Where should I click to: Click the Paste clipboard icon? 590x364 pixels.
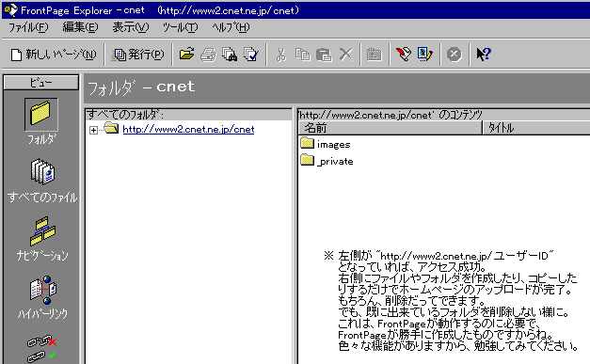click(x=324, y=55)
